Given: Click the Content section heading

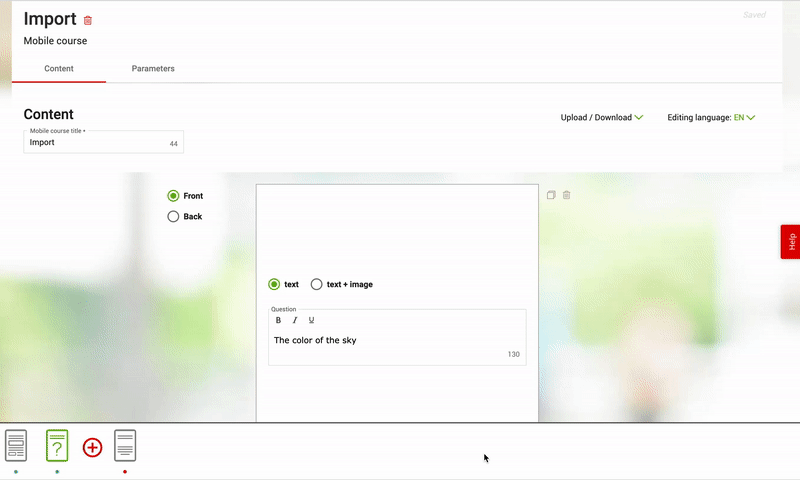Looking at the screenshot, I should pyautogui.click(x=48, y=114).
